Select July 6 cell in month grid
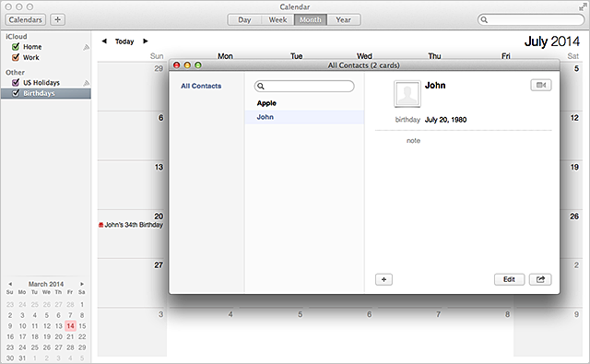The height and width of the screenshot is (364, 590). [x=132, y=135]
